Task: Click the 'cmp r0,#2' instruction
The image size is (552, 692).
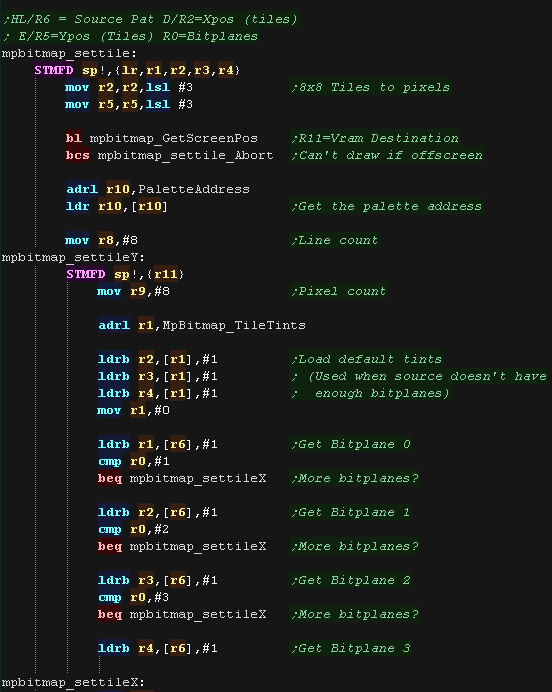Action: pyautogui.click(x=133, y=529)
